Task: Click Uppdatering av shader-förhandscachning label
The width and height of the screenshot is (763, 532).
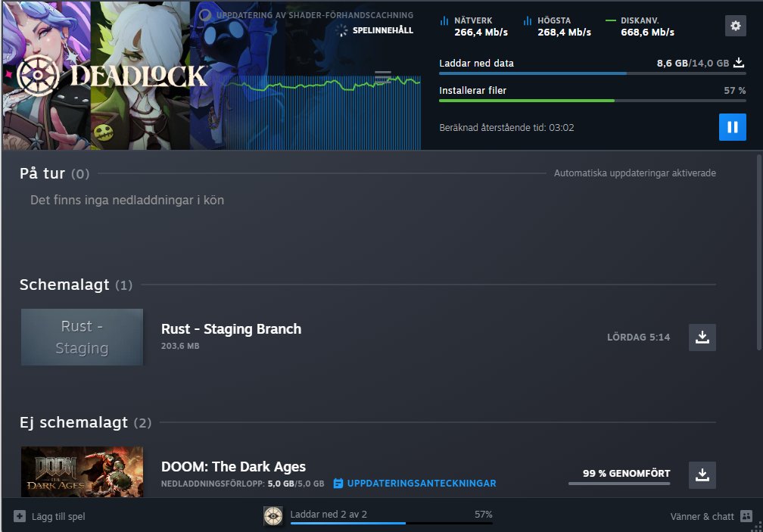Action: point(314,15)
